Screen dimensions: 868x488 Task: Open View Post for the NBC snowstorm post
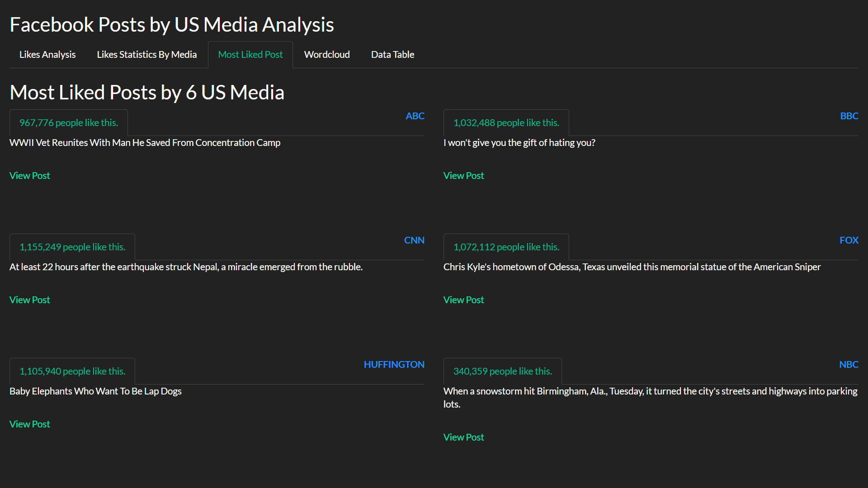coord(463,437)
